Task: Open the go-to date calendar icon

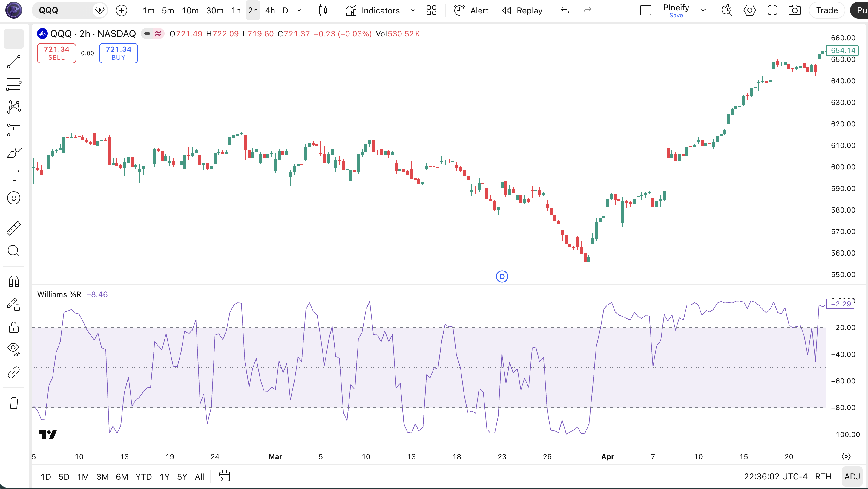Action: (224, 476)
